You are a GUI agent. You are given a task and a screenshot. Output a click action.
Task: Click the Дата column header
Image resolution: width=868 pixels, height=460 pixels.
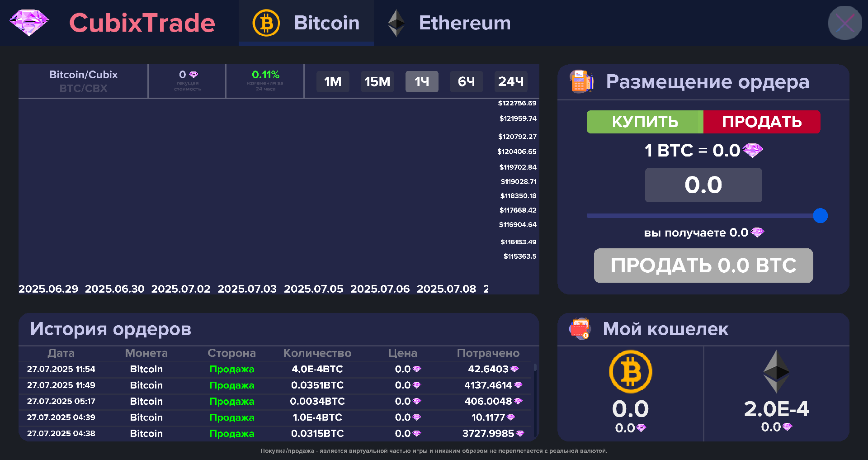[61, 353]
